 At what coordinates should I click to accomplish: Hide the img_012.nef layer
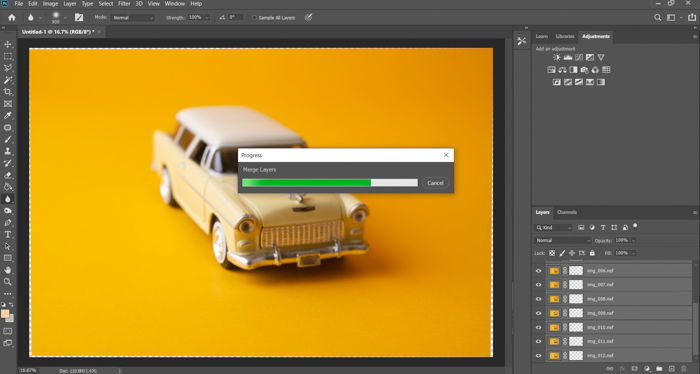click(538, 356)
